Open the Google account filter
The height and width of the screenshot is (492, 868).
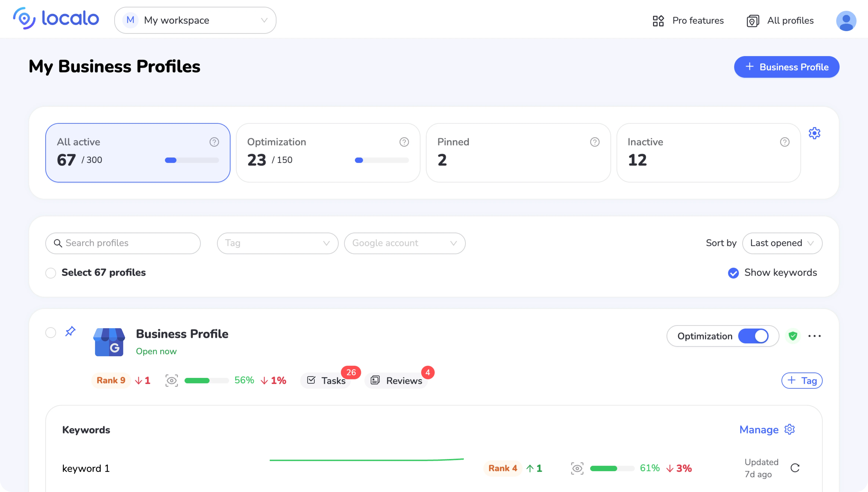[404, 243]
